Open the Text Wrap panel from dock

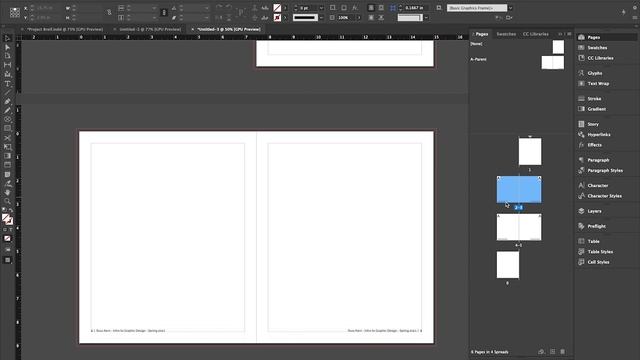click(598, 83)
